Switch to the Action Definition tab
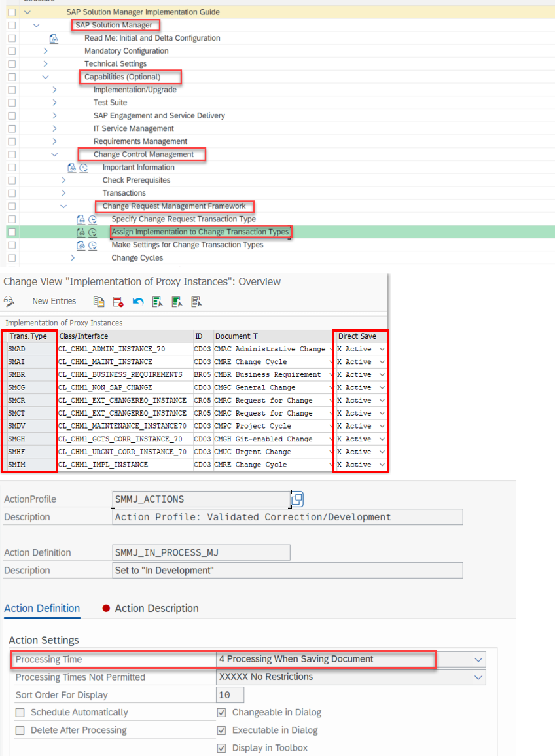 click(x=42, y=609)
